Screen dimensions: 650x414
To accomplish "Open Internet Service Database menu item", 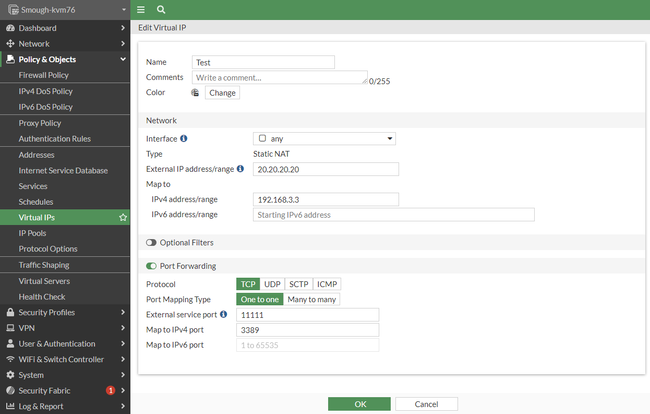I will click(65, 170).
